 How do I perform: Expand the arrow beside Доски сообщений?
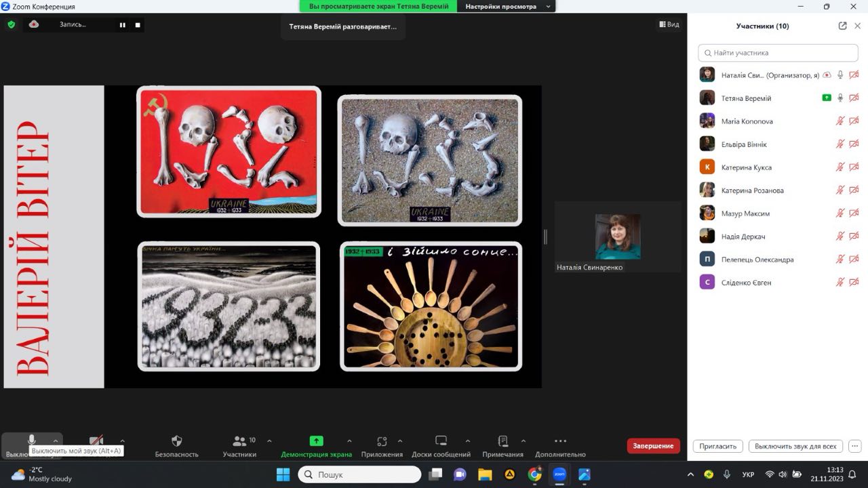point(467,441)
